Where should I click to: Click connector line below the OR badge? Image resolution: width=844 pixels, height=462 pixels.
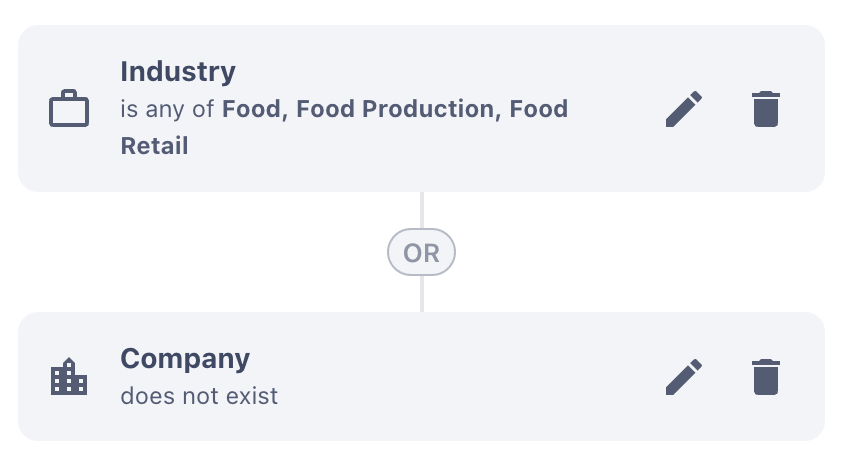(x=421, y=293)
